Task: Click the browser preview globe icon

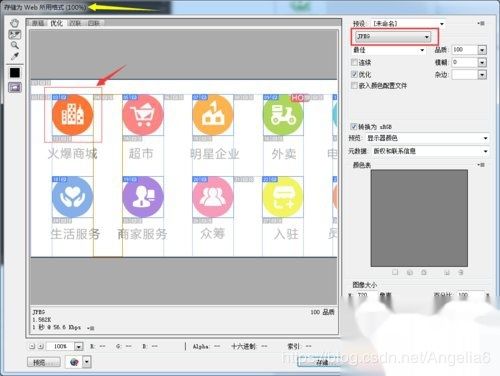Action: tap(74, 362)
